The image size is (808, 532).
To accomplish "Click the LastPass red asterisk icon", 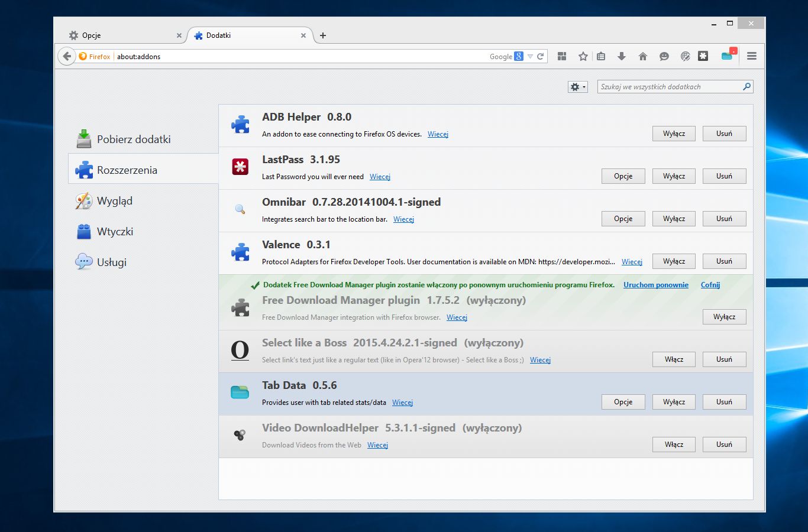I will coord(240,167).
